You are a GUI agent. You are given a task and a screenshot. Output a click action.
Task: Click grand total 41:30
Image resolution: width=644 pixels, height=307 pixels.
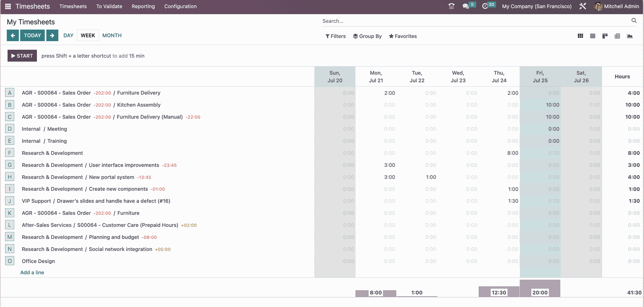(x=634, y=293)
